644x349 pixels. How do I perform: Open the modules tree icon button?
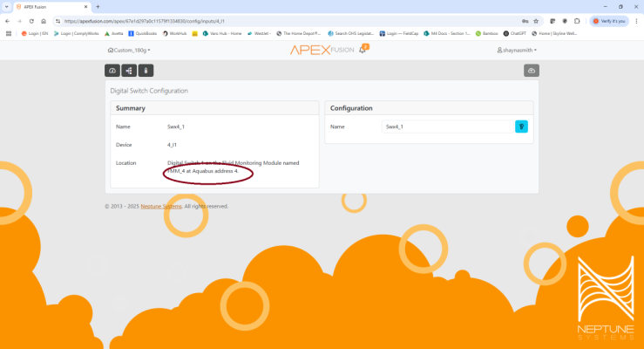129,71
